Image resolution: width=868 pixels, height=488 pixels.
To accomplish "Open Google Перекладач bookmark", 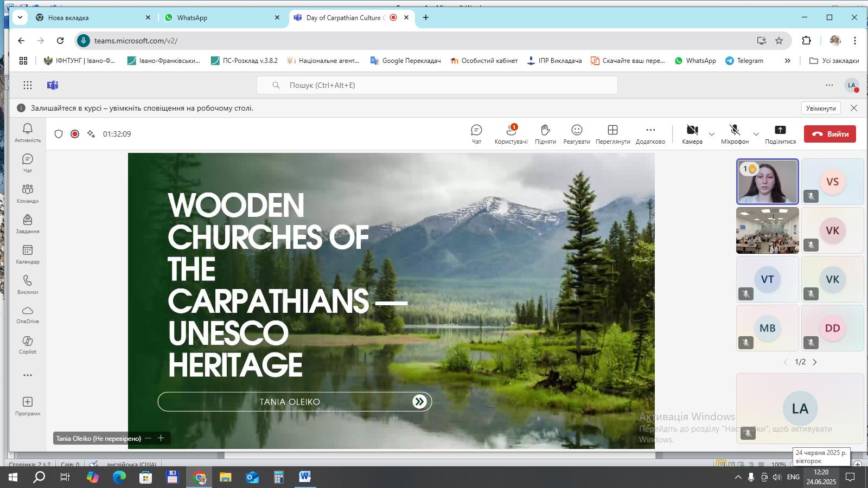I will coord(405,61).
